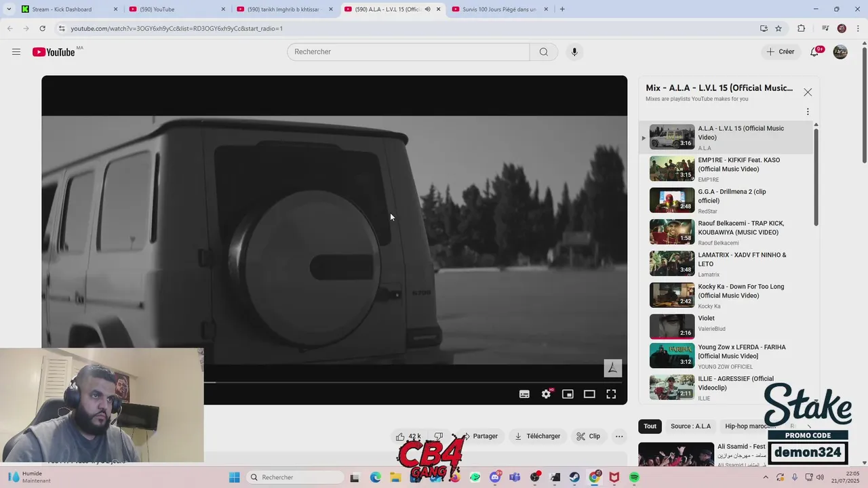Screen dimensions: 868x488
Task: View site information in address bar
Action: tap(62, 28)
